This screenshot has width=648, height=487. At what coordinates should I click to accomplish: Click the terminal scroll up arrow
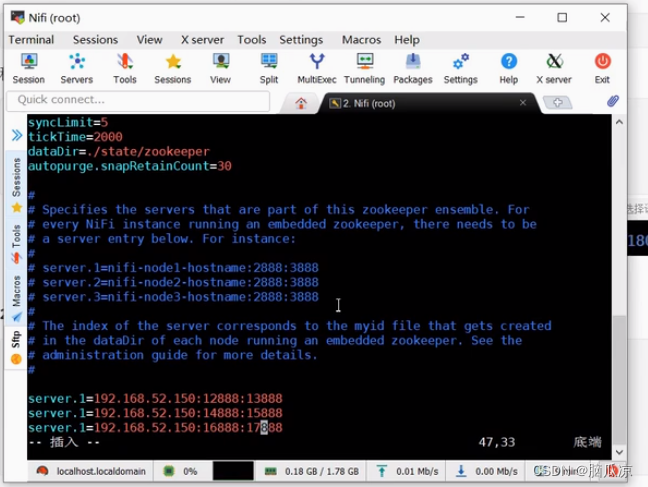coord(619,122)
